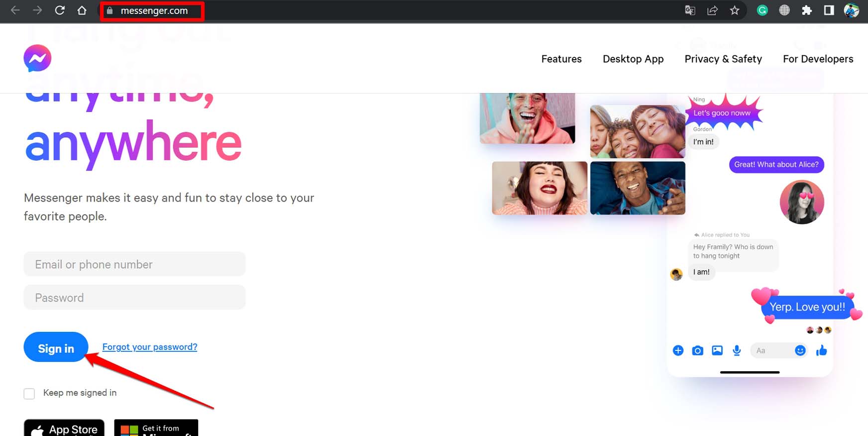The width and height of the screenshot is (868, 436).
Task: Open the photo of laughing woman with red lips
Action: click(x=540, y=188)
